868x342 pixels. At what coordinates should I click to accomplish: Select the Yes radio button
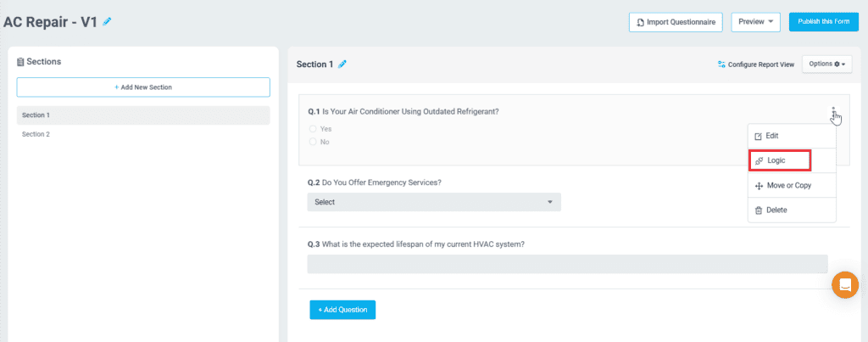pyautogui.click(x=313, y=129)
